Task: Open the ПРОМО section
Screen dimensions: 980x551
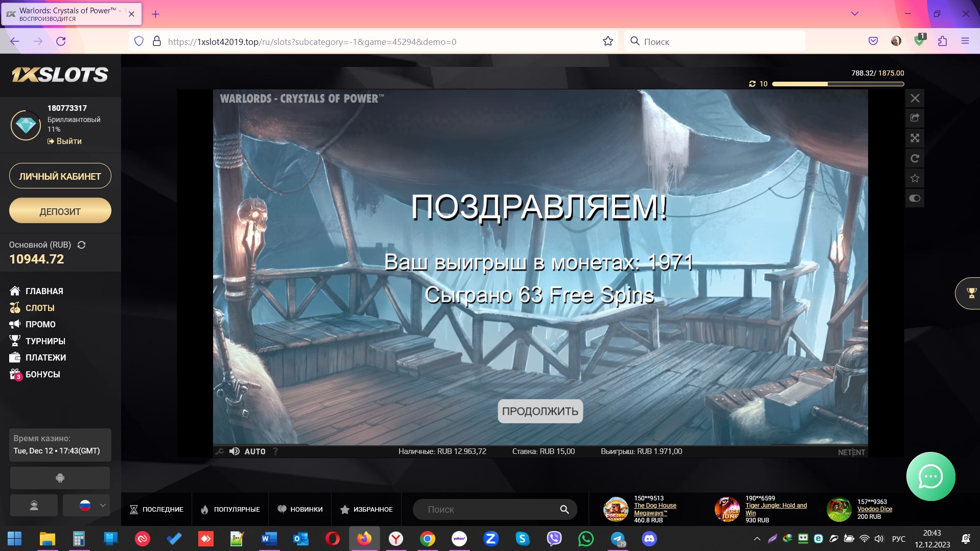Action: pos(33,324)
